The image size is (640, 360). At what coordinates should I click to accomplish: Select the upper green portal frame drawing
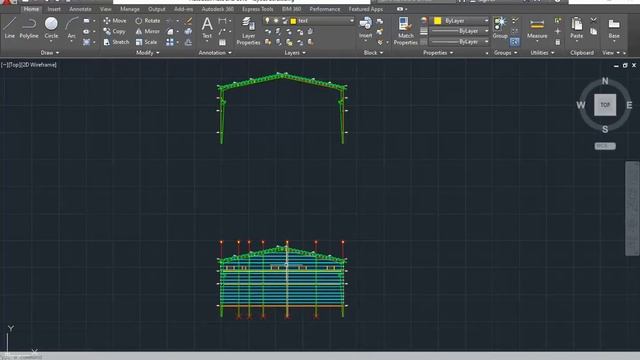click(282, 108)
